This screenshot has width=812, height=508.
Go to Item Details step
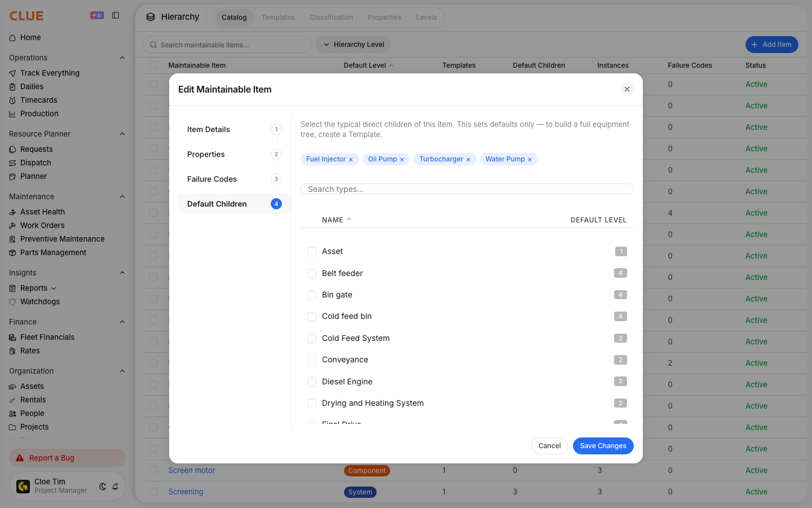pyautogui.click(x=234, y=129)
